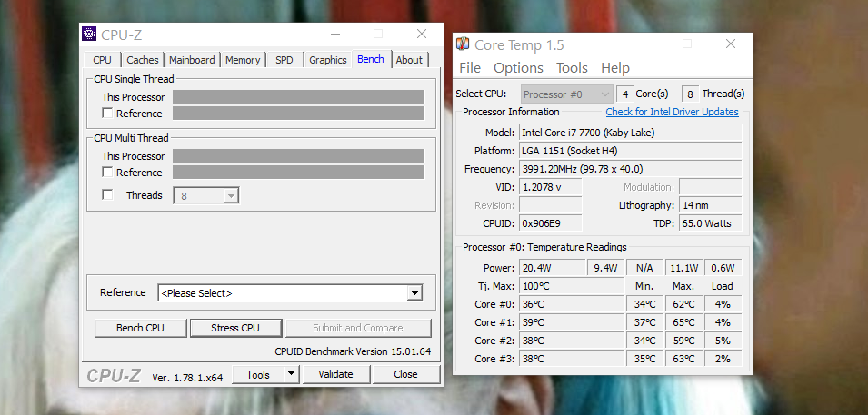Open the Help menu in Core Temp
Viewport: 868px width, 415px height.
click(x=615, y=67)
